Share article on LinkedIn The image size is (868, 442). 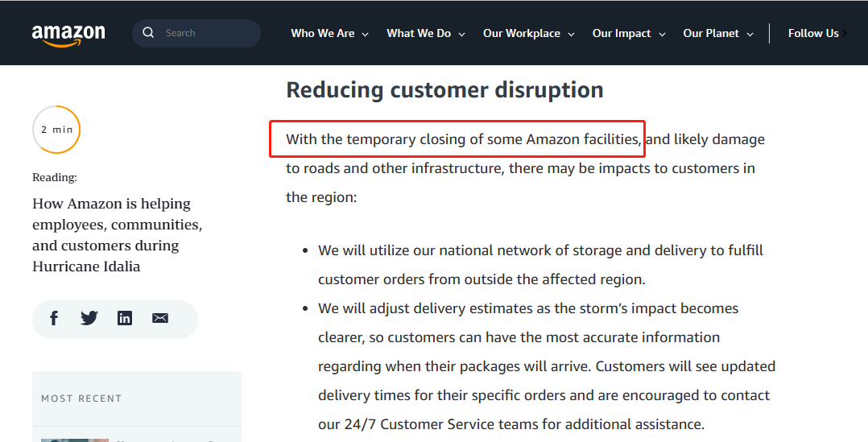pyautogui.click(x=125, y=318)
